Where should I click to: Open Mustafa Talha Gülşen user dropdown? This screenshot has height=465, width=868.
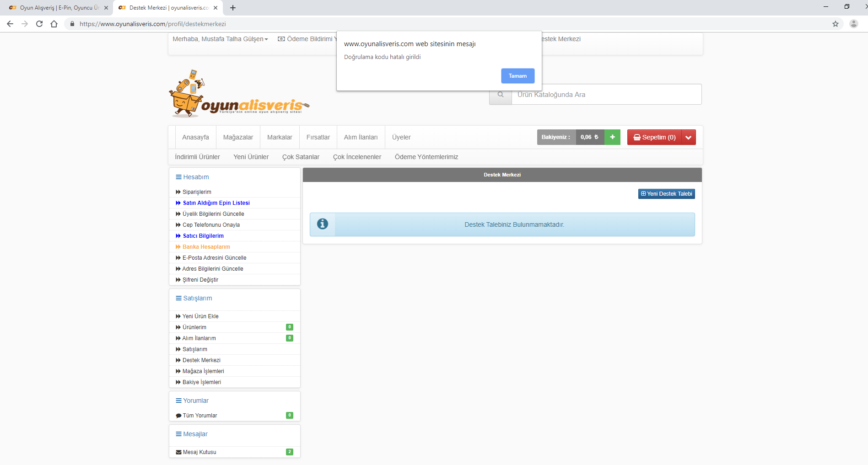[220, 39]
